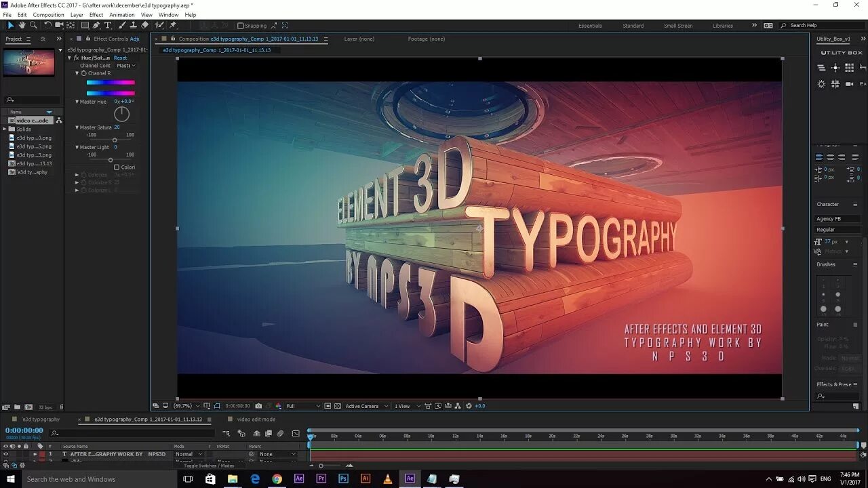The width and height of the screenshot is (868, 488).
Task: Switch to video edit mode timeline tab
Action: 256,420
